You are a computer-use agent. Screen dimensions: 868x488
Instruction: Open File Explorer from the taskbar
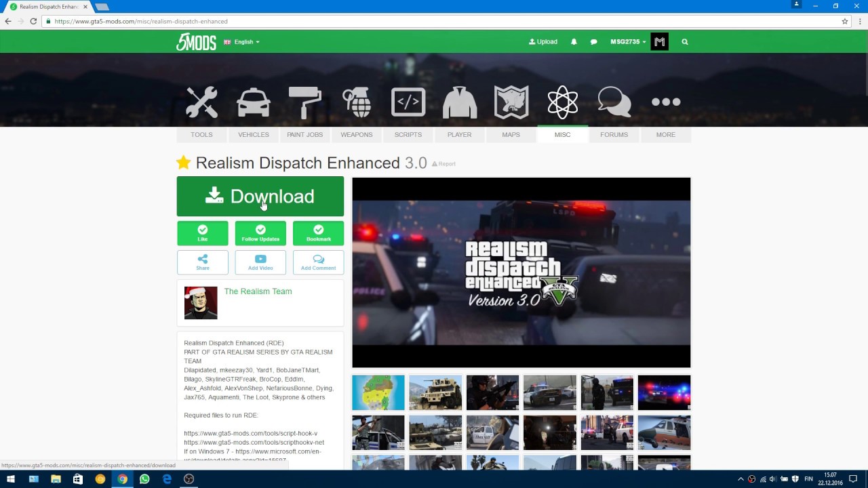tap(56, 479)
